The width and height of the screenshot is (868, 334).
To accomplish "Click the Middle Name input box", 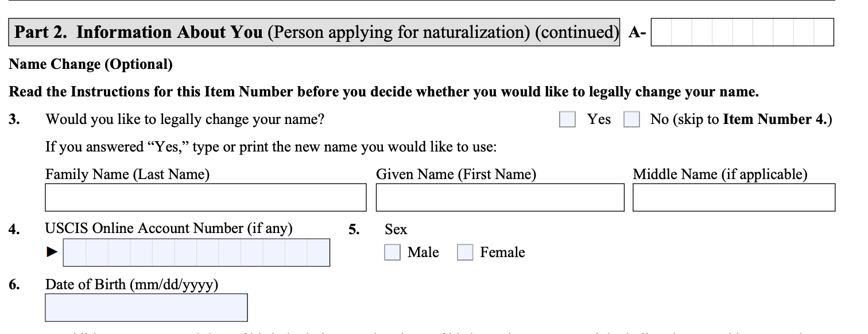I will [734, 197].
